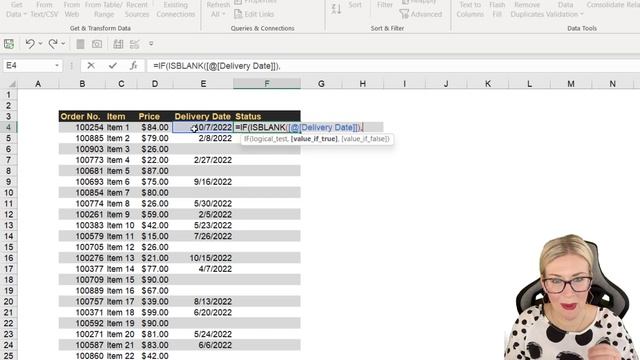Viewport: 640px width, 360px height.
Task: Click the camera icon in quick access toolbar
Action: (x=97, y=44)
